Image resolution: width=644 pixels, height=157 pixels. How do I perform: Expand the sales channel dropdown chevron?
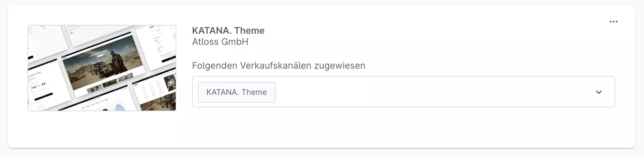point(599,92)
